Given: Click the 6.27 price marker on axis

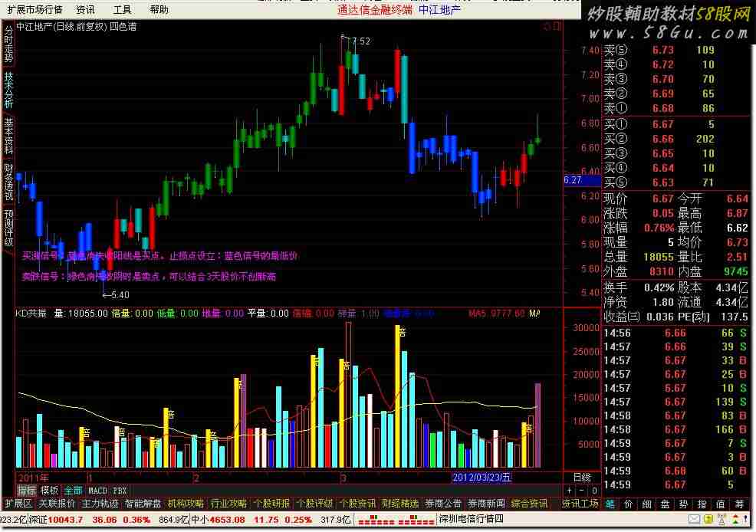Looking at the screenshot, I should [x=581, y=180].
